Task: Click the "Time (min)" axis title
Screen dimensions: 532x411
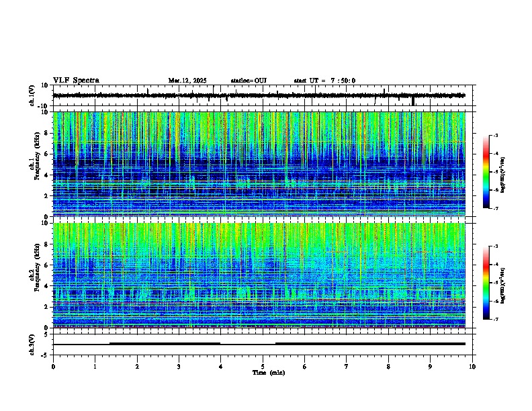Action: [269, 373]
